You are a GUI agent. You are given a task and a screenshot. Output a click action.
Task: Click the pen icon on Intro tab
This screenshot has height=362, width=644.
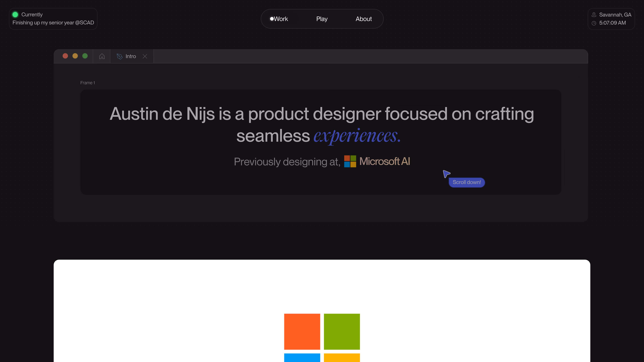pyautogui.click(x=120, y=56)
